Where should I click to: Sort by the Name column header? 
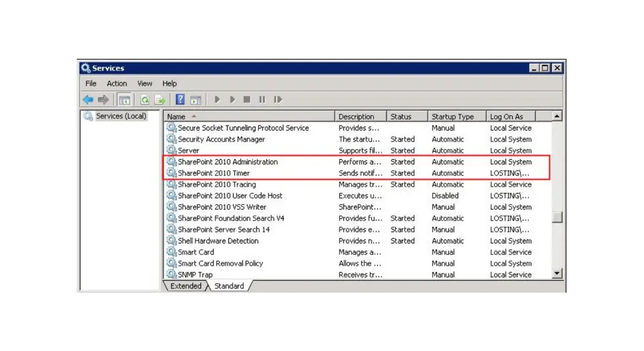249,116
